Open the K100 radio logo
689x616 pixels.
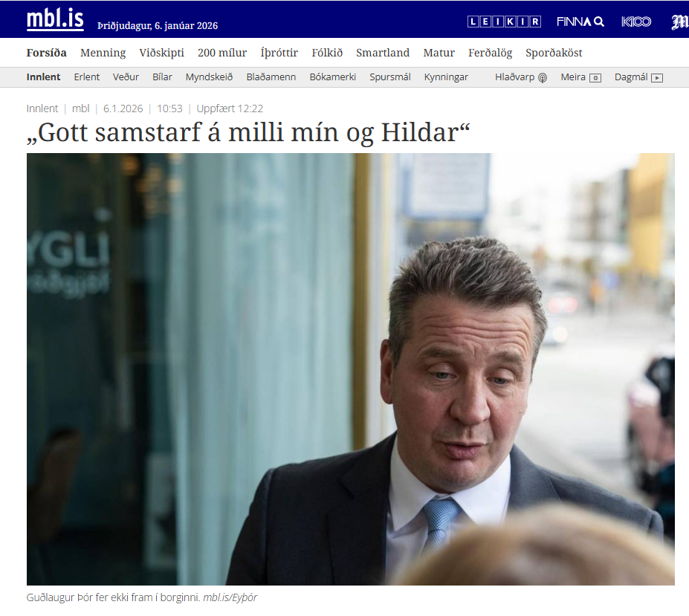pyautogui.click(x=635, y=22)
